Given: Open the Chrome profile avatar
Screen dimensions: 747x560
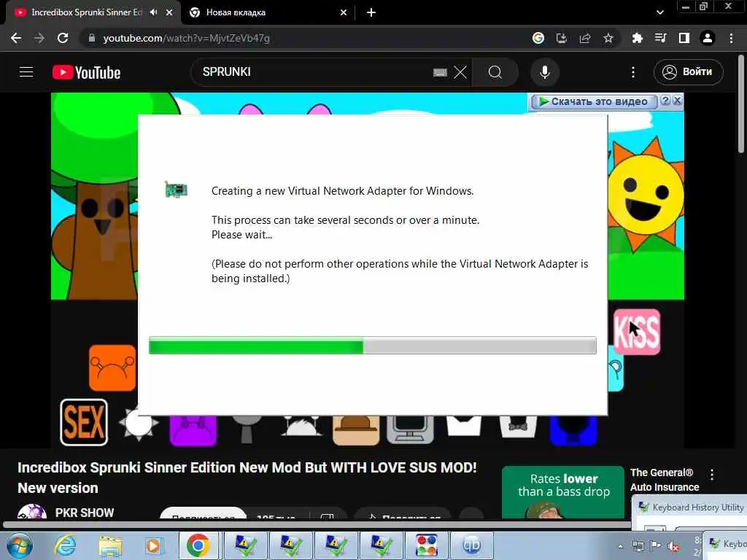Looking at the screenshot, I should [x=708, y=38].
